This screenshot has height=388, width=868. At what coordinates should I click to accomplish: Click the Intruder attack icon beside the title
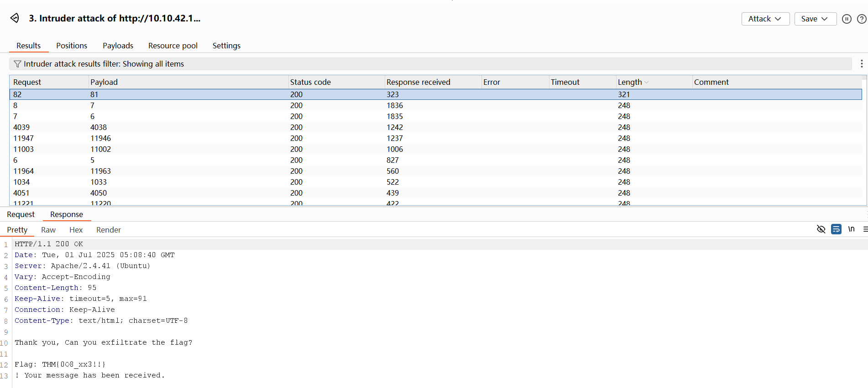click(15, 18)
